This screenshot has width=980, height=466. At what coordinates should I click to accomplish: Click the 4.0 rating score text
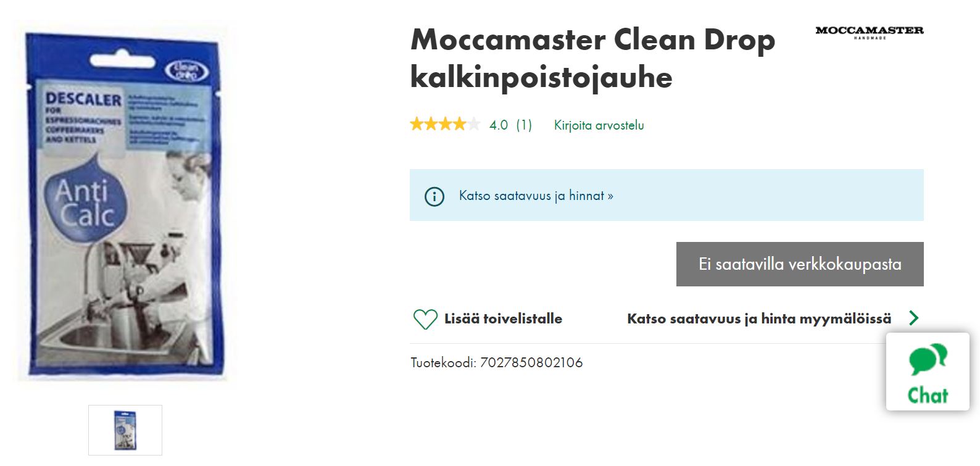click(x=497, y=125)
